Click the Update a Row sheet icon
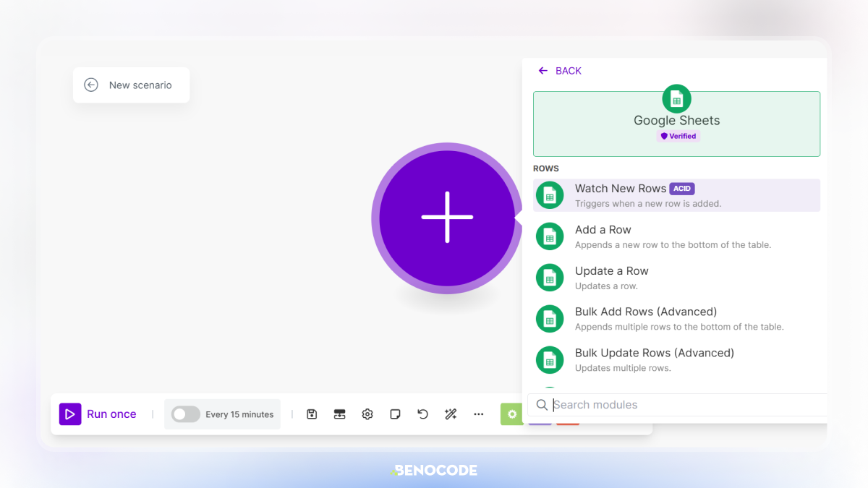868x488 pixels. [550, 278]
